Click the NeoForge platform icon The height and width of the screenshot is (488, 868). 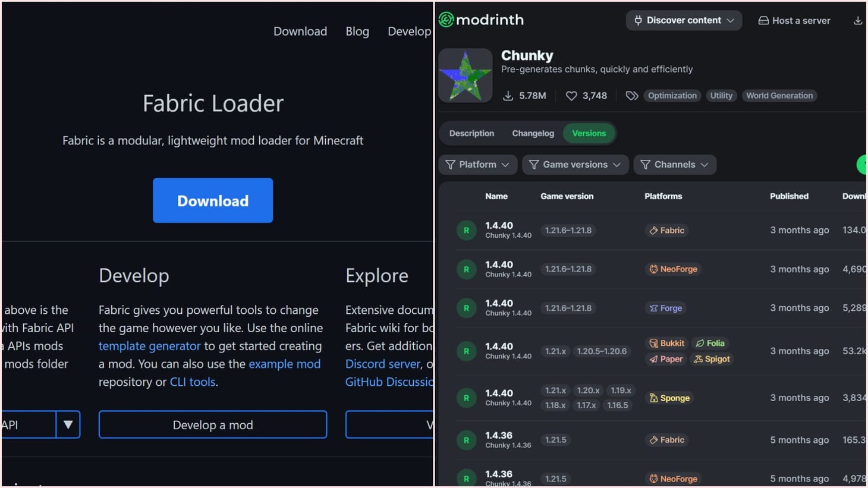(x=653, y=269)
